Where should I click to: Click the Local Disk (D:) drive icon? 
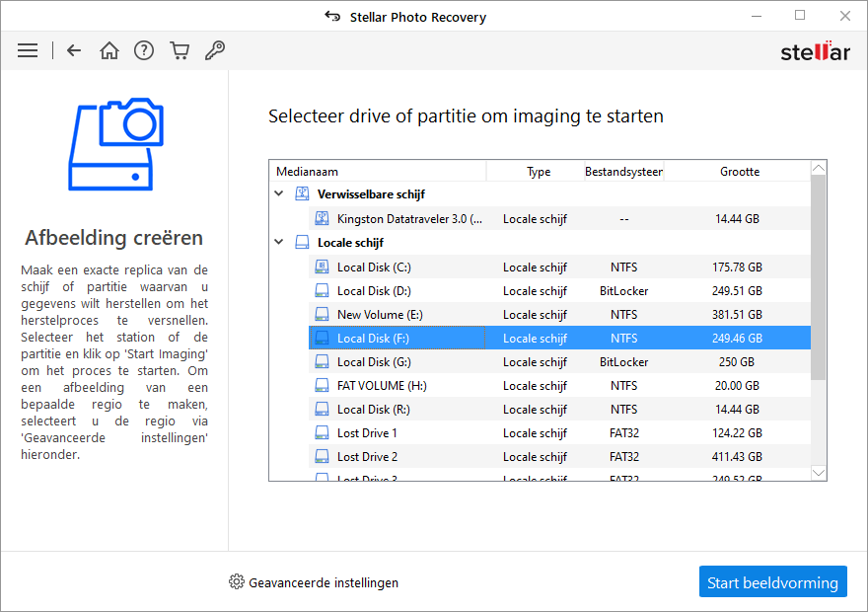(322, 291)
